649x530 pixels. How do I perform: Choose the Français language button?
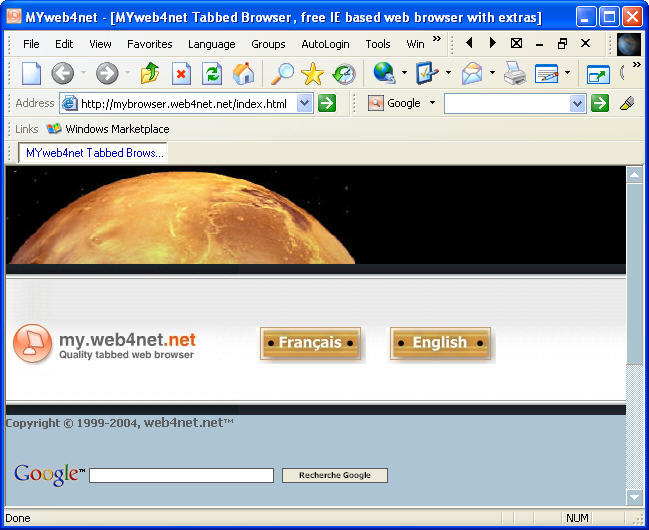click(310, 343)
